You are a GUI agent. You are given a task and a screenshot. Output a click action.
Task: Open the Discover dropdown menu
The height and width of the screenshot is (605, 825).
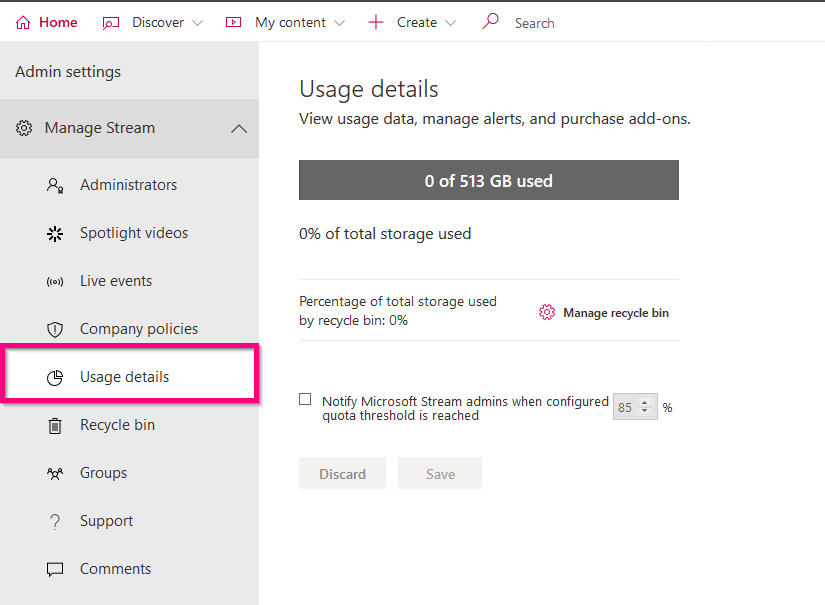pyautogui.click(x=153, y=22)
